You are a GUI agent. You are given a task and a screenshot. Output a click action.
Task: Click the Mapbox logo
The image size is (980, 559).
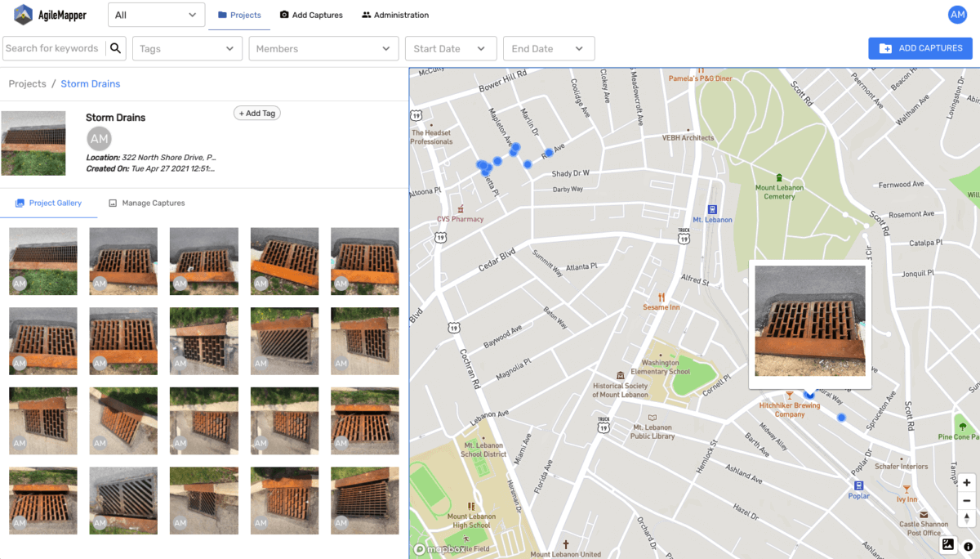(439, 549)
